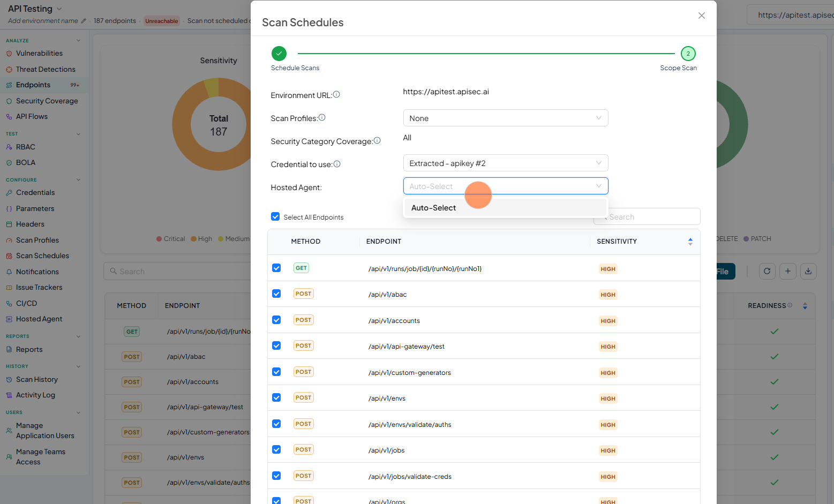Sort the Sensitivity column in the dialog
The image size is (834, 504).
(690, 242)
